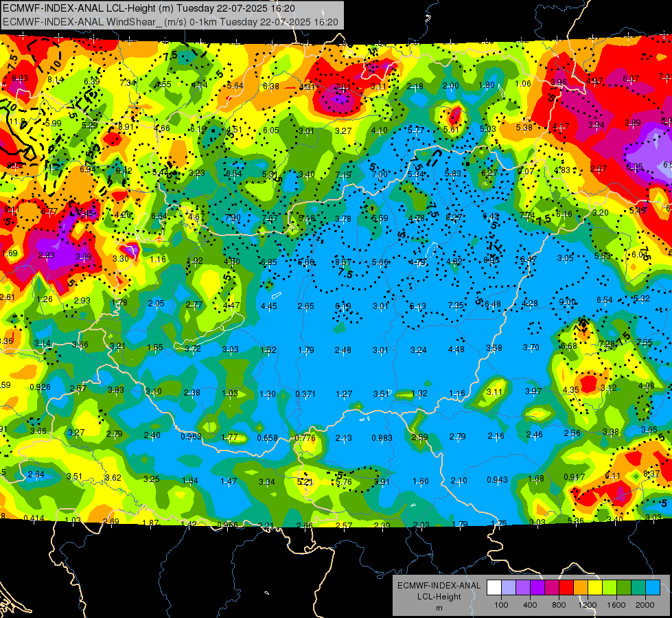This screenshot has width=672, height=618.
Task: Click the grid value 8.57
Action: click(x=343, y=262)
